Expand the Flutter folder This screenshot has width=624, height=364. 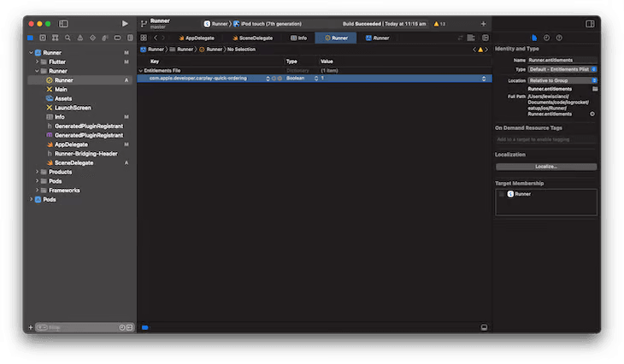(x=38, y=62)
